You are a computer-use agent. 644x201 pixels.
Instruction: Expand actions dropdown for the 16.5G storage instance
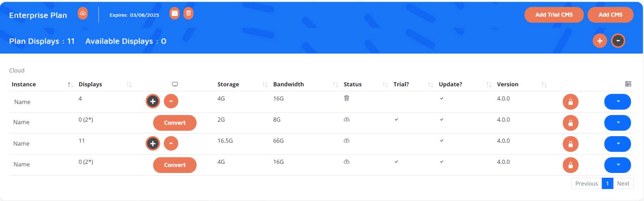[618, 144]
